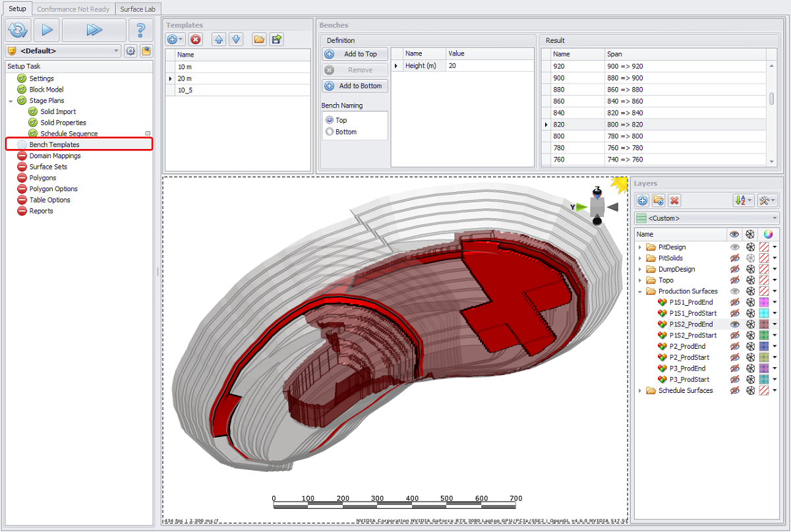Expand the PitDesign layer folder
Screen dimensions: 791x532
click(639, 247)
